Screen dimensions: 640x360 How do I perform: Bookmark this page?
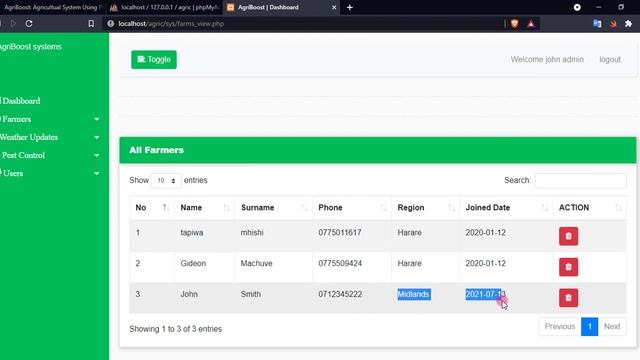[91, 24]
